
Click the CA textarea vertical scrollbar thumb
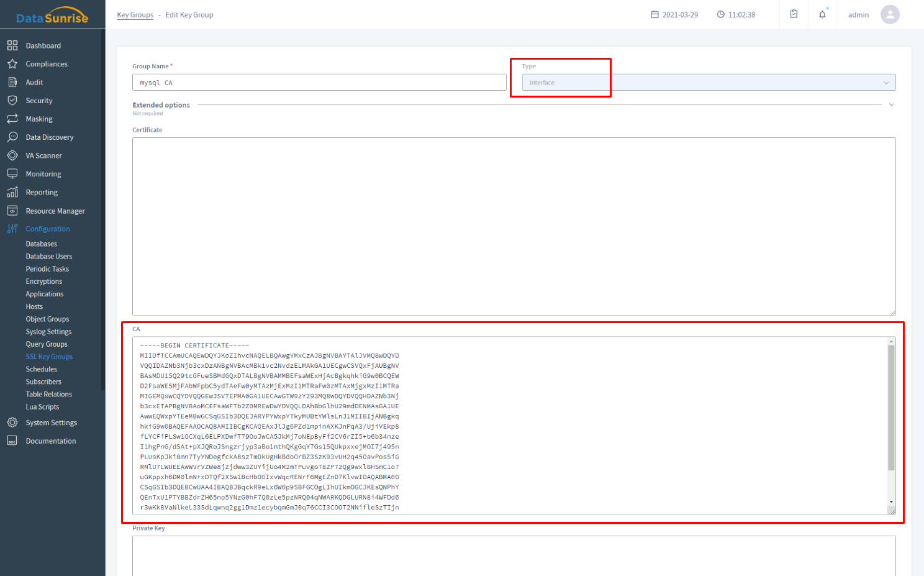[x=891, y=407]
